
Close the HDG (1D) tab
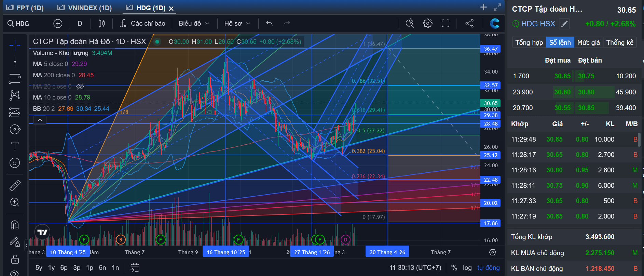(x=172, y=8)
